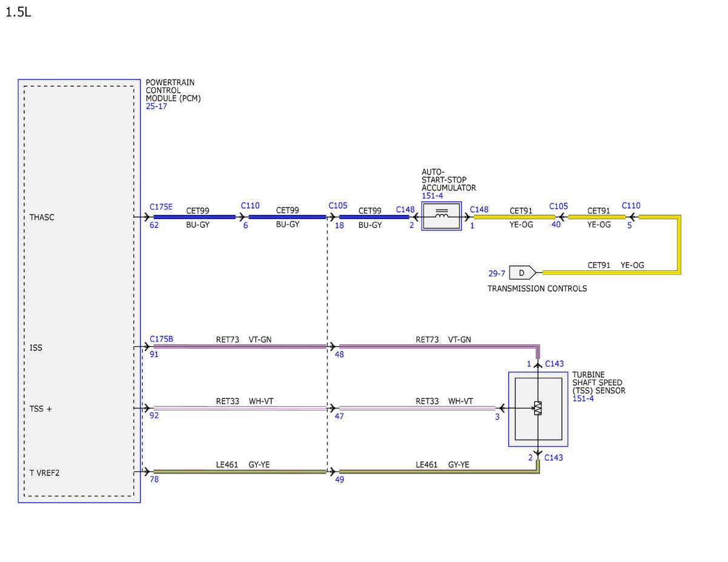Image resolution: width=728 pixels, height=562 pixels.
Task: Select the "ISS" pin name
Action: [36, 348]
